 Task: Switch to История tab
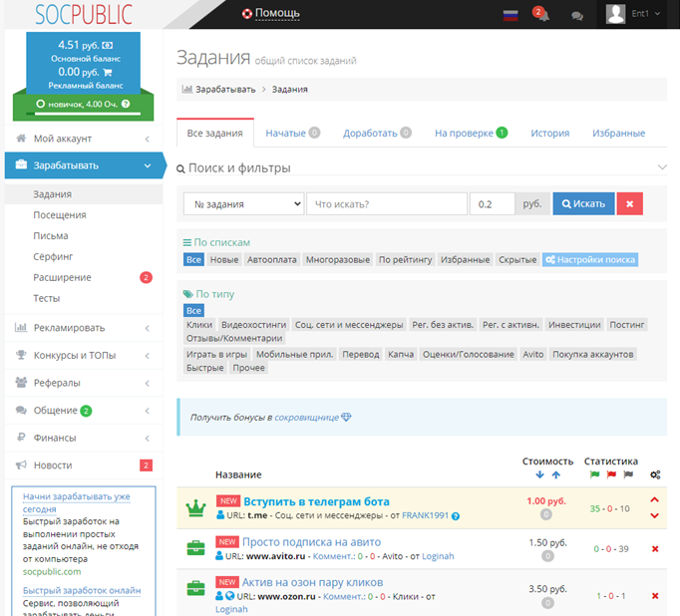pyautogui.click(x=550, y=134)
